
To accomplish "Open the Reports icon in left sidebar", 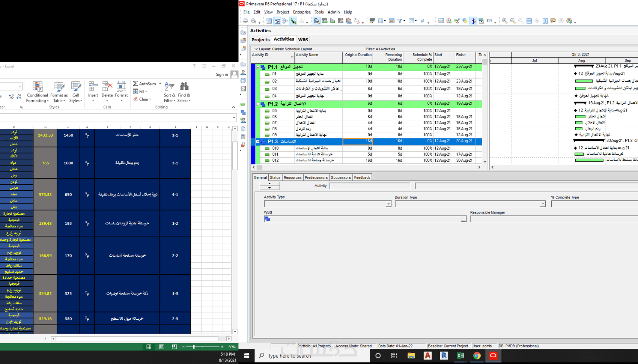I will pos(243,80).
